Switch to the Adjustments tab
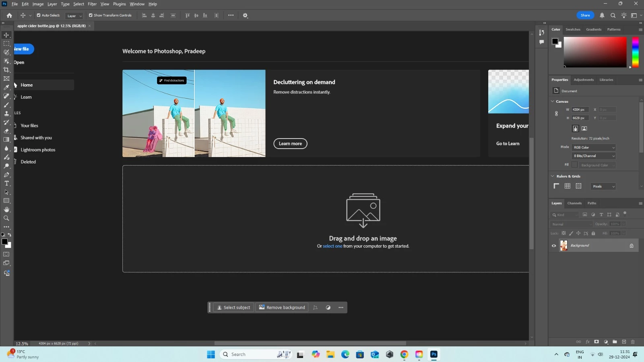644x362 pixels. point(584,80)
